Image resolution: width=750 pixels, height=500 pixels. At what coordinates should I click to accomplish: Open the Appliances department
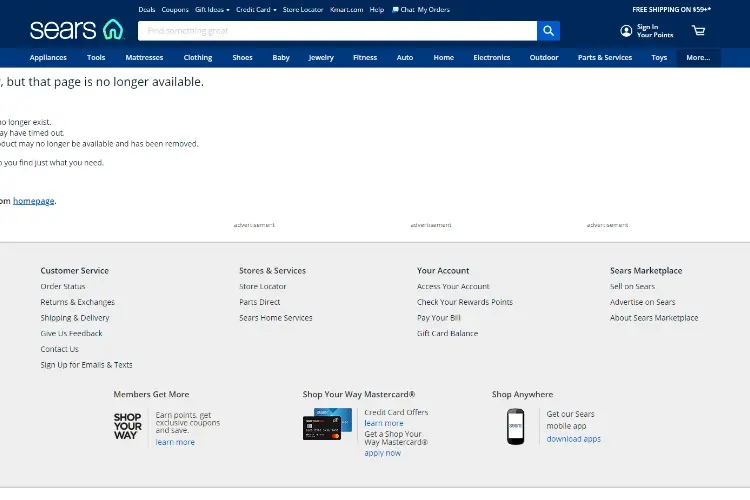click(x=48, y=57)
